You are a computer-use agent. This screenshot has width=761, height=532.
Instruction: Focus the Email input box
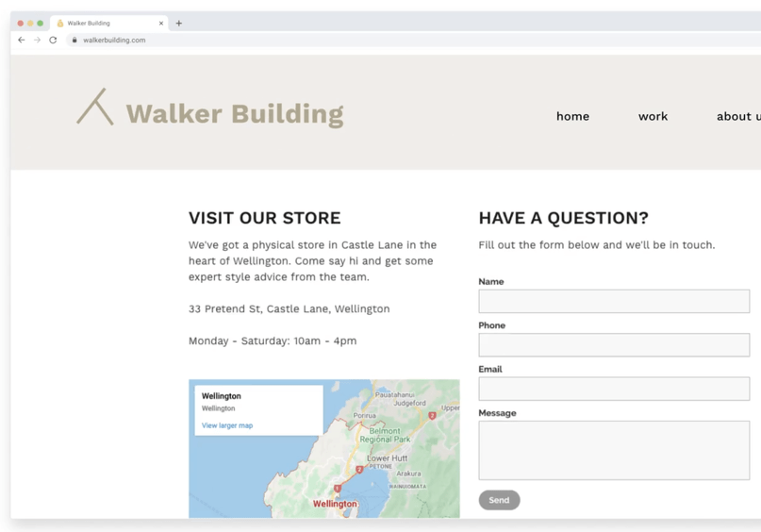tap(613, 389)
